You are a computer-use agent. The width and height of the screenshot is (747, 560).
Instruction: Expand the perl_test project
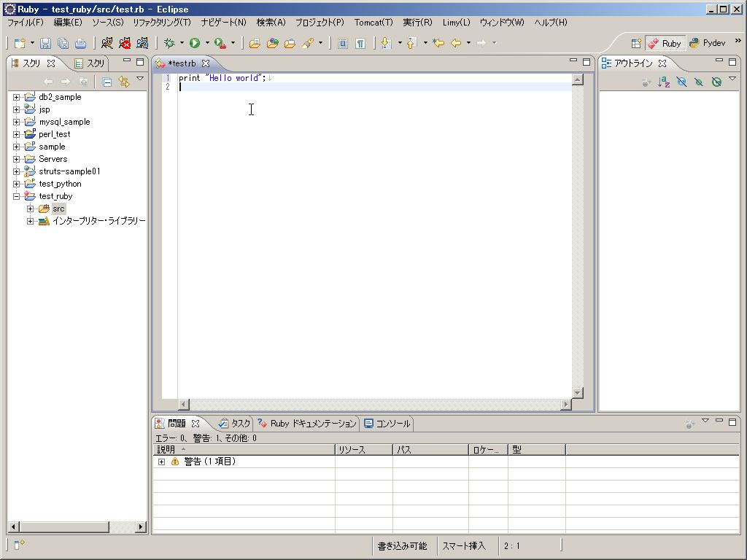pos(16,134)
